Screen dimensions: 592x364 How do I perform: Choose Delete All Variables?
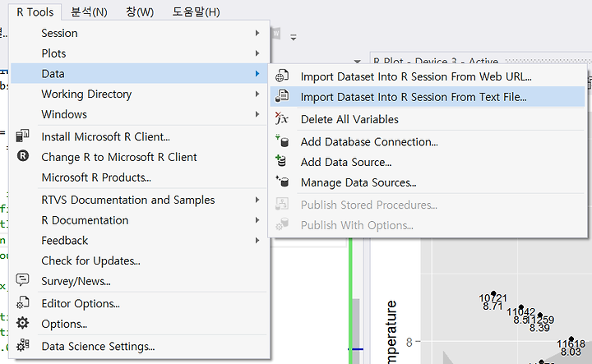[x=428, y=119]
